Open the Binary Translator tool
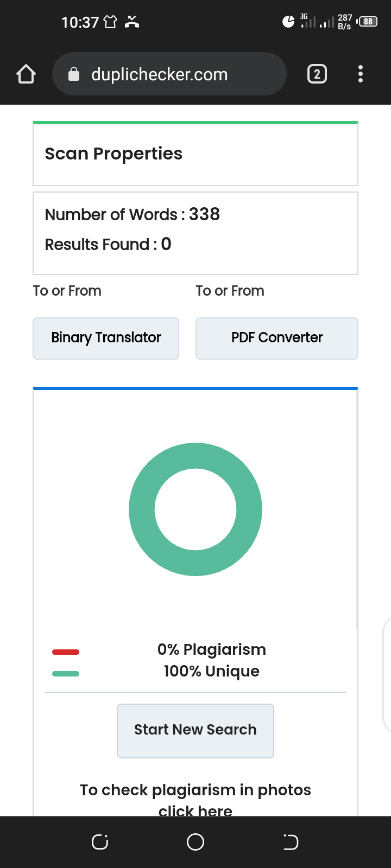 [x=106, y=338]
